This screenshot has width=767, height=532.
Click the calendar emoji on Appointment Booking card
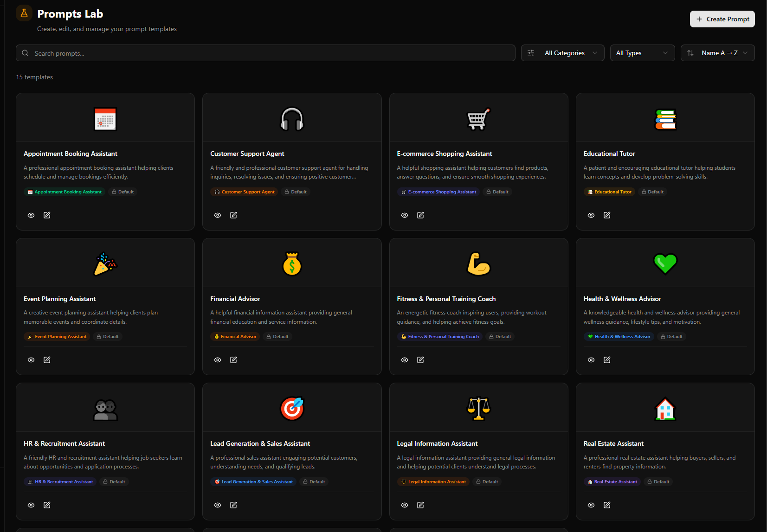105,119
